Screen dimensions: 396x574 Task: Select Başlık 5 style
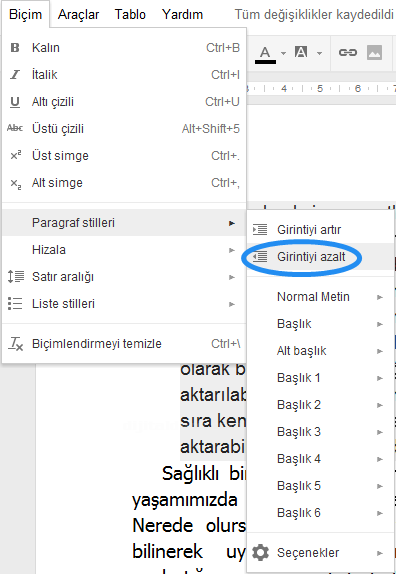click(321, 486)
